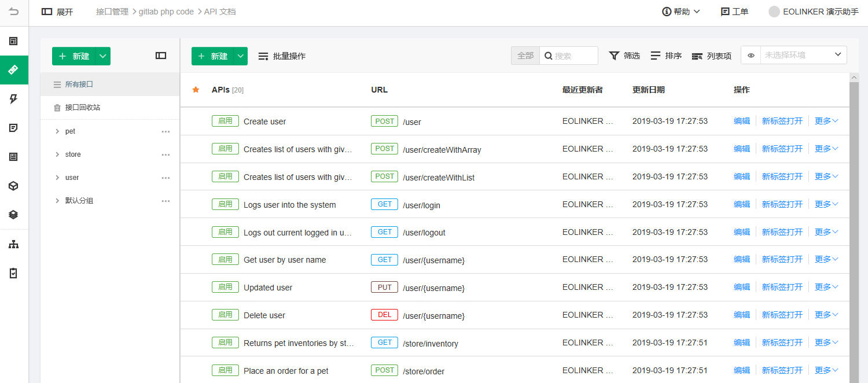The height and width of the screenshot is (383, 868).
Task: Click the 新建 button in API list toolbar
Action: (x=213, y=56)
